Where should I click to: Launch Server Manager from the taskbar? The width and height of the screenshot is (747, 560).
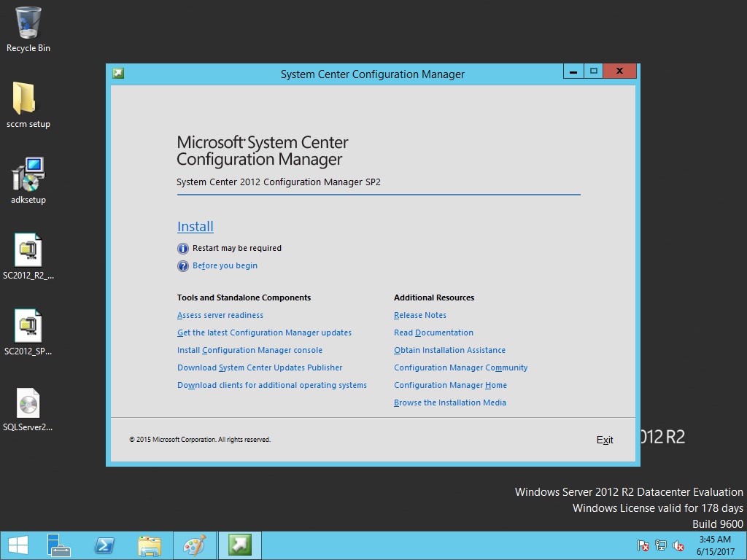(x=59, y=545)
